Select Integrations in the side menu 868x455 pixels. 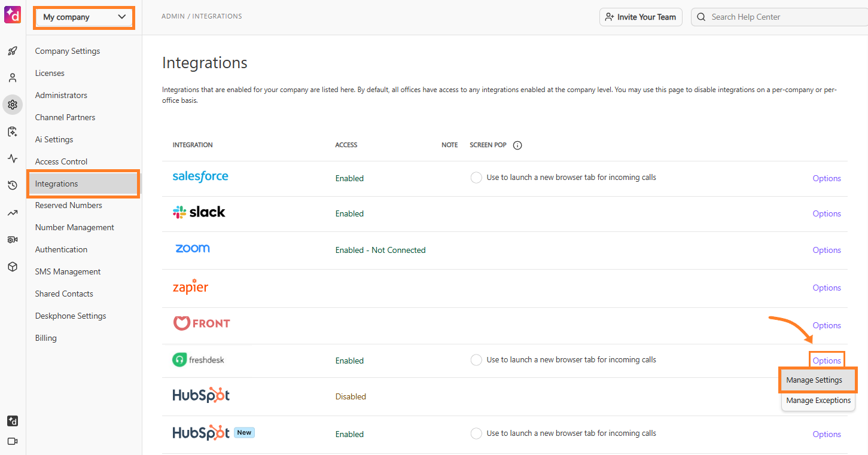83,184
